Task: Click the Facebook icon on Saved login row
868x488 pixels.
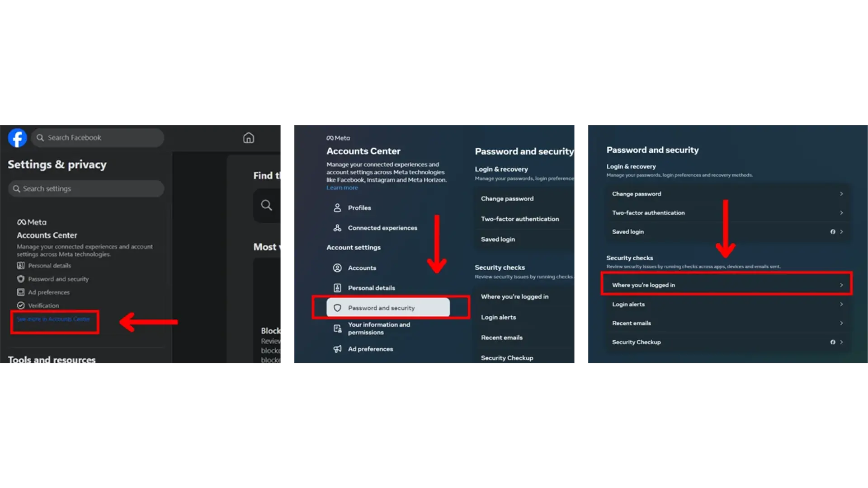Action: 833,232
